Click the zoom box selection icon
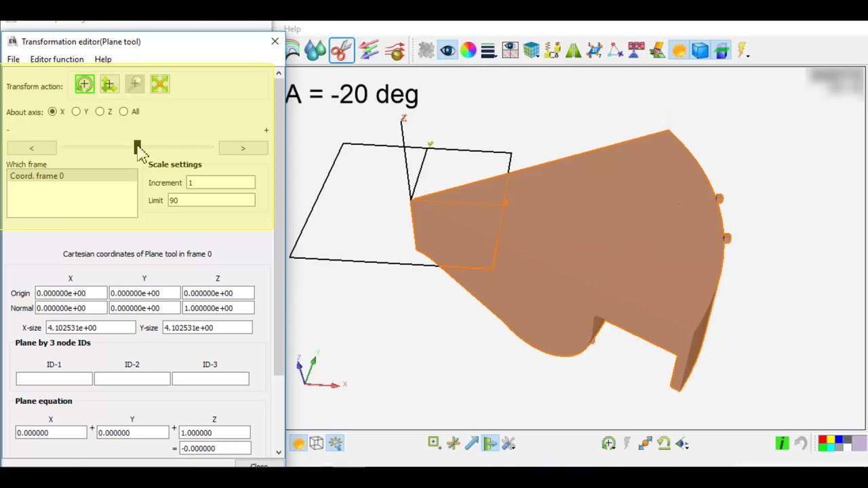Viewport: 868px width, 488px height. click(x=434, y=443)
